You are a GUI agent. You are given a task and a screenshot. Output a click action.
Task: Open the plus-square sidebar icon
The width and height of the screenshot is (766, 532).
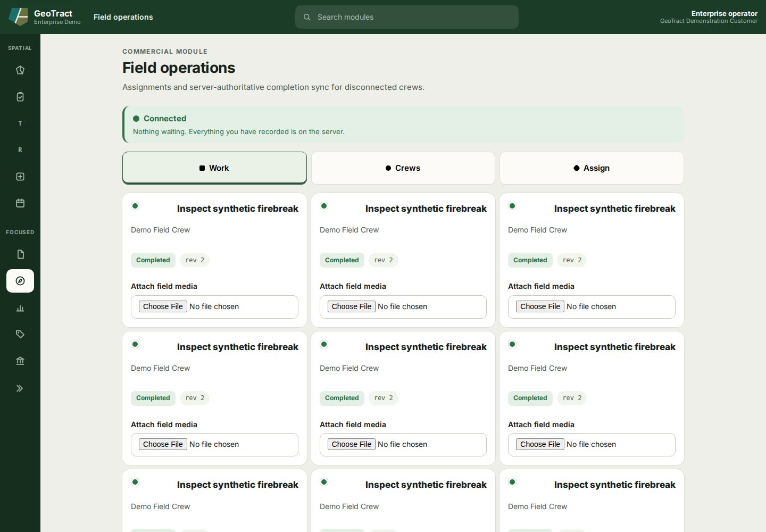[20, 177]
